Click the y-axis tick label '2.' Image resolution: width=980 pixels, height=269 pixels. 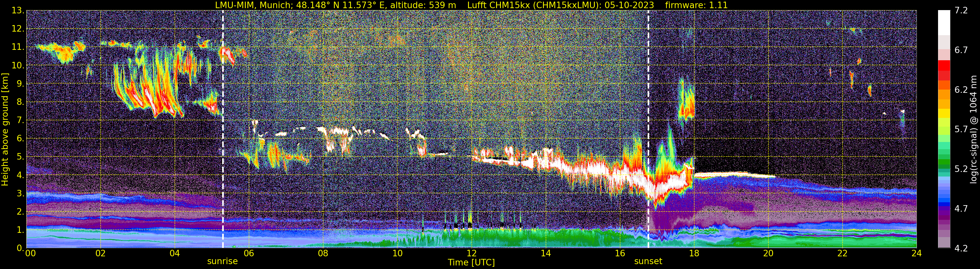point(20,212)
